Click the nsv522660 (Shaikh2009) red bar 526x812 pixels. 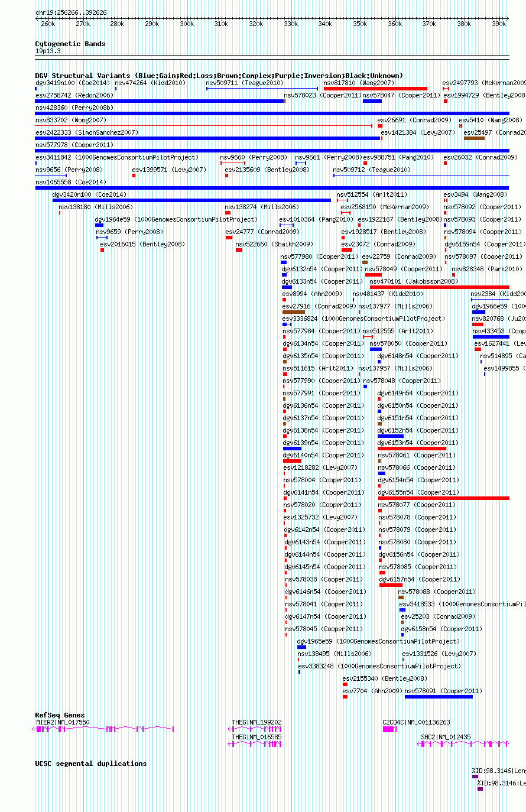pyautogui.click(x=239, y=250)
